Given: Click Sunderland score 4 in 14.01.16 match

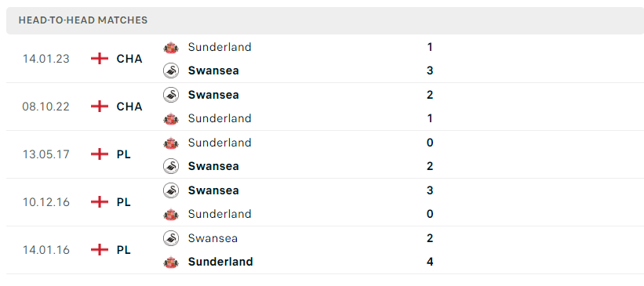Looking at the screenshot, I should click(x=430, y=262).
